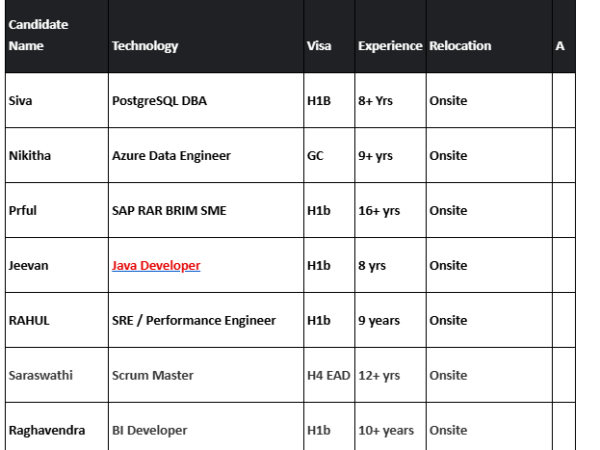The image size is (600, 450).
Task: Click the SAP RAR BRIM SME cell
Action: pyautogui.click(x=206, y=210)
